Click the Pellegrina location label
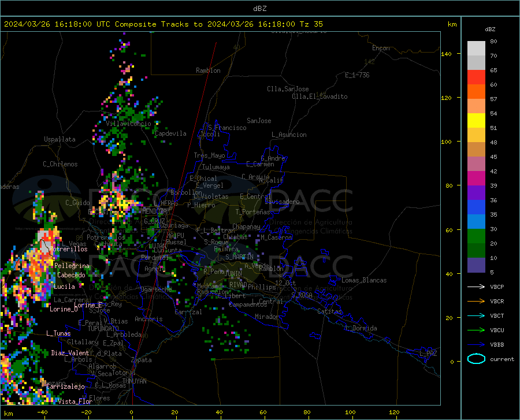 coord(72,266)
